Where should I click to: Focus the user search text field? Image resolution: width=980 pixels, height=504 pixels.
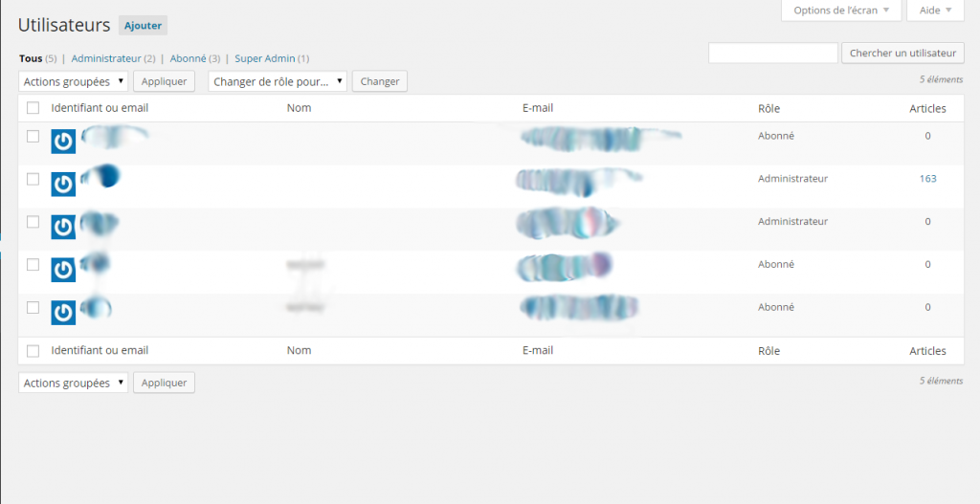click(x=772, y=54)
